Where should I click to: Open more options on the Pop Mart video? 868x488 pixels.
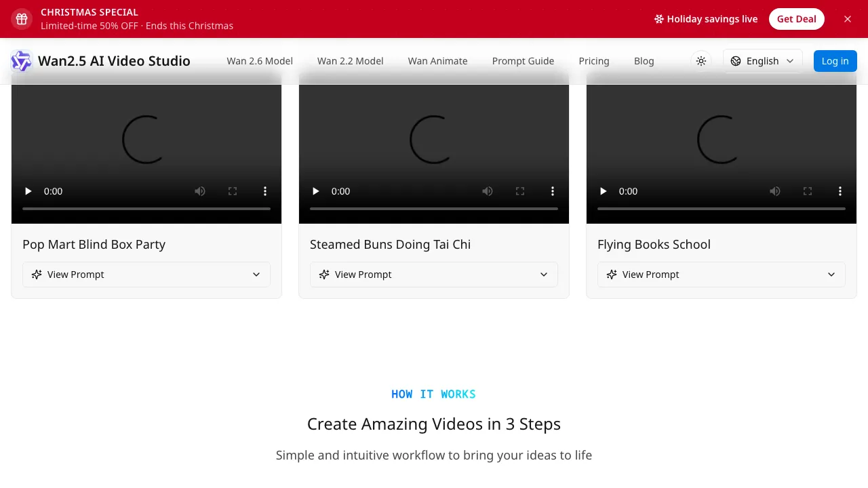click(265, 191)
